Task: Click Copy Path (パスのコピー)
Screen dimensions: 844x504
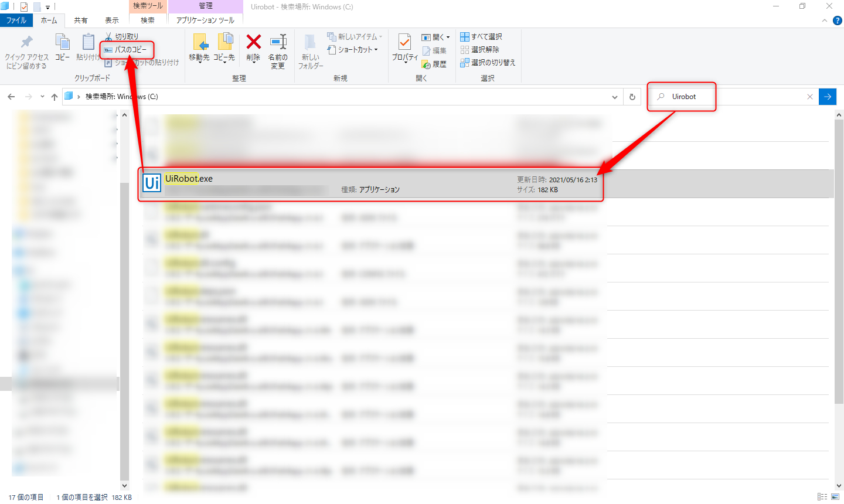Action: tap(125, 50)
